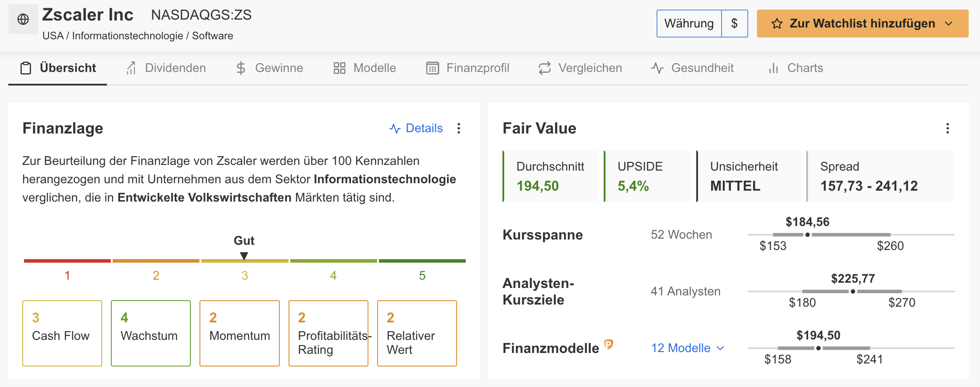Switch to the Dividenden tab
This screenshot has width=980, height=387.
[166, 68]
